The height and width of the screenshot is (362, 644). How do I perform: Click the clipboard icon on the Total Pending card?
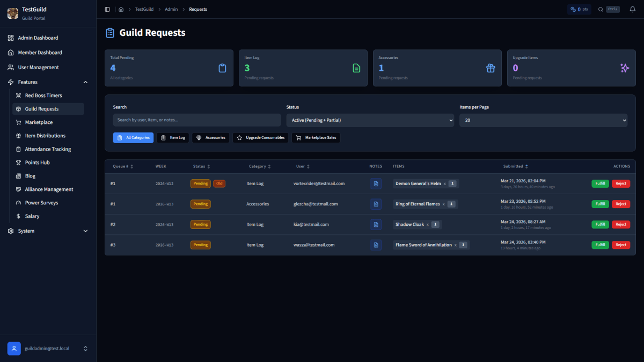[222, 68]
